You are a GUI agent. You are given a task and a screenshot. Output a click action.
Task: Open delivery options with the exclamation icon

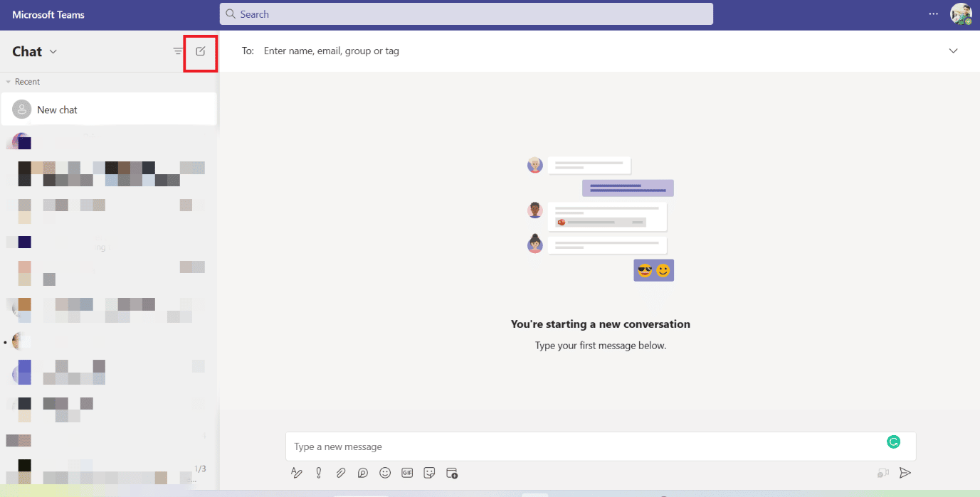tap(318, 472)
